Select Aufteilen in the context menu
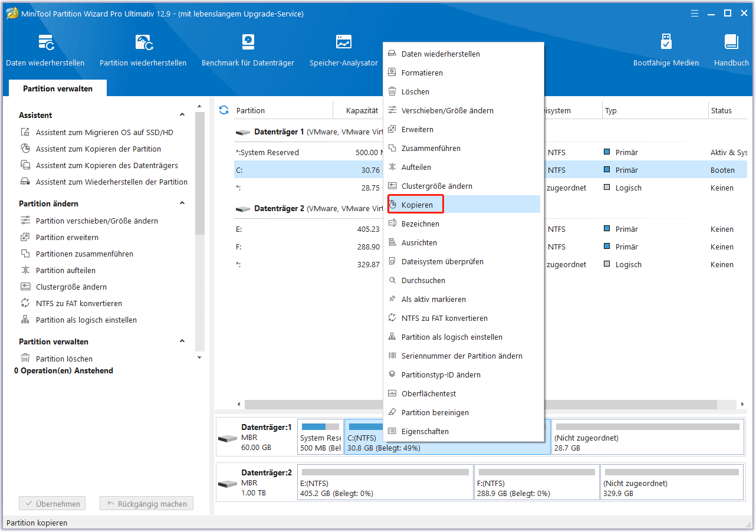The width and height of the screenshot is (756, 532). point(463,168)
